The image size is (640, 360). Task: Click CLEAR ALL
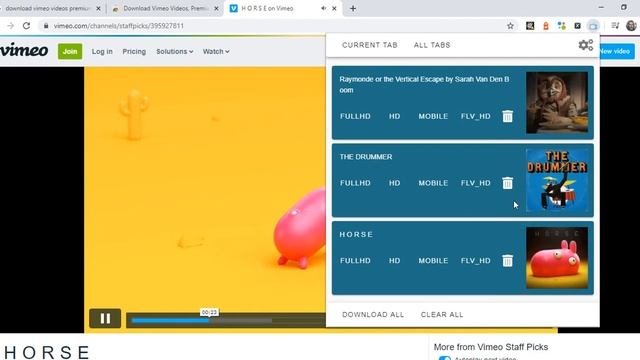(x=442, y=315)
